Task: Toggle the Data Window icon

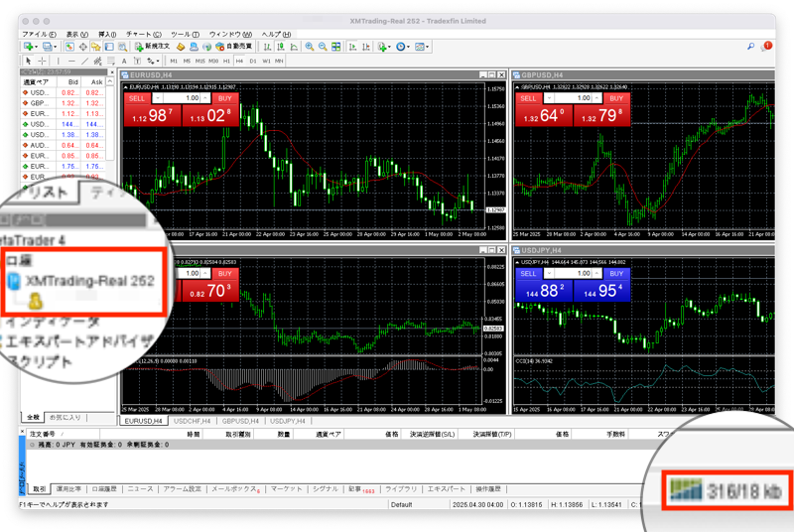Action: (82, 47)
